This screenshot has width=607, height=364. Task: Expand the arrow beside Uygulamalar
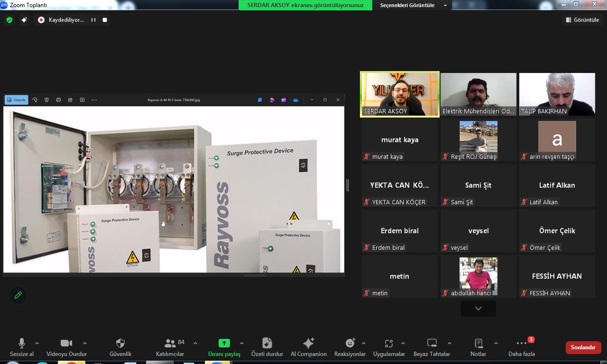click(x=403, y=343)
